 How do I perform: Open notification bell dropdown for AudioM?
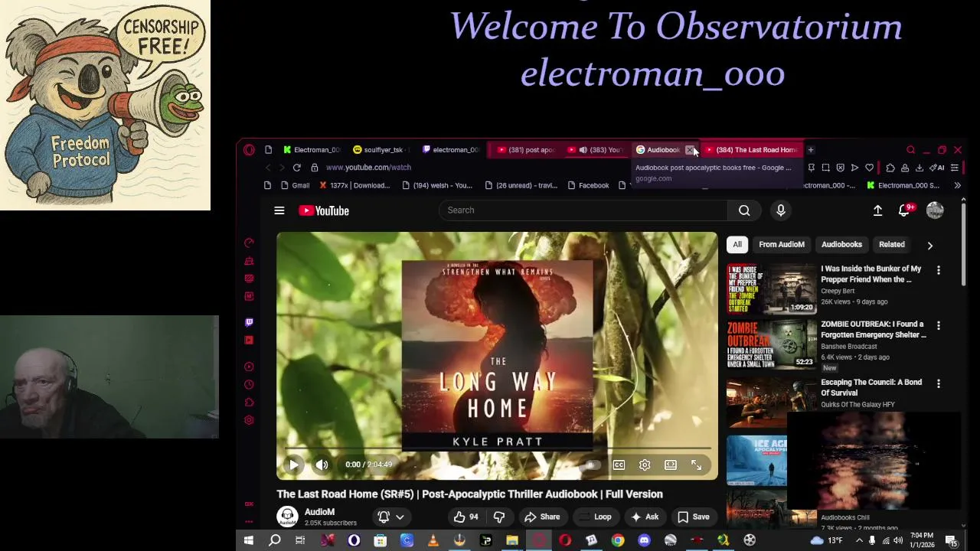click(390, 517)
